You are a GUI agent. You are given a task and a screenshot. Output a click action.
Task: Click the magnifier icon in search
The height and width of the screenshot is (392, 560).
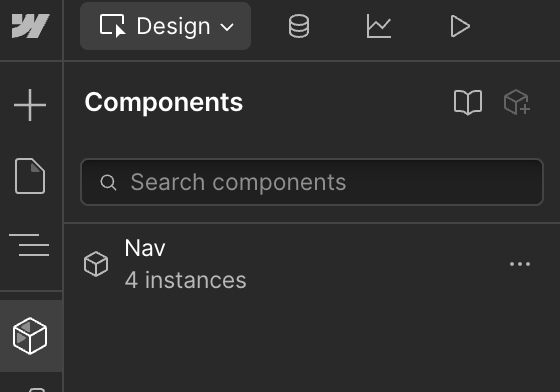(x=108, y=182)
